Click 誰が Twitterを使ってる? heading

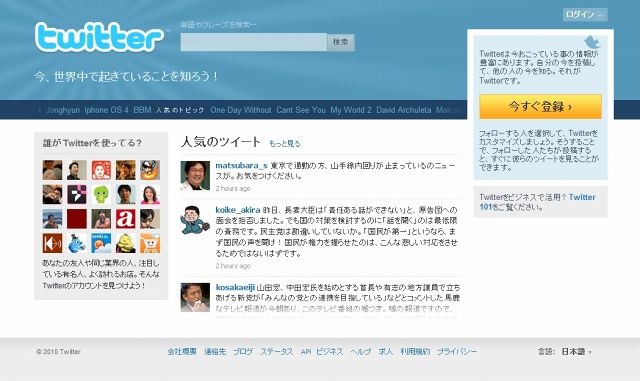[92, 143]
